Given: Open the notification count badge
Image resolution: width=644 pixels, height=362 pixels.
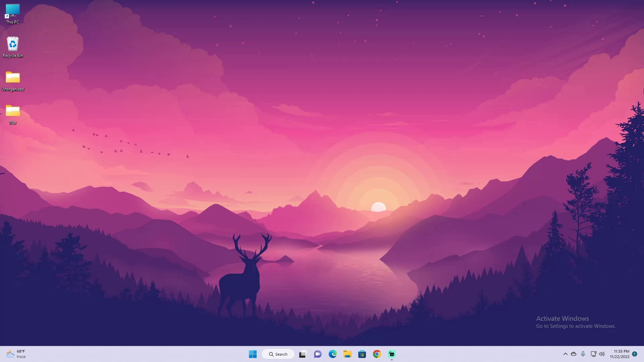Looking at the screenshot, I should tap(635, 354).
